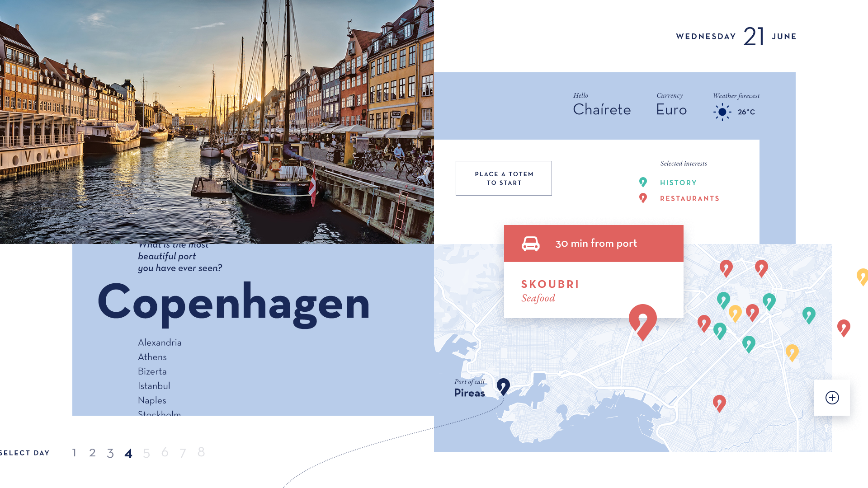
Task: Click the car icon in travel banner
Action: [531, 244]
